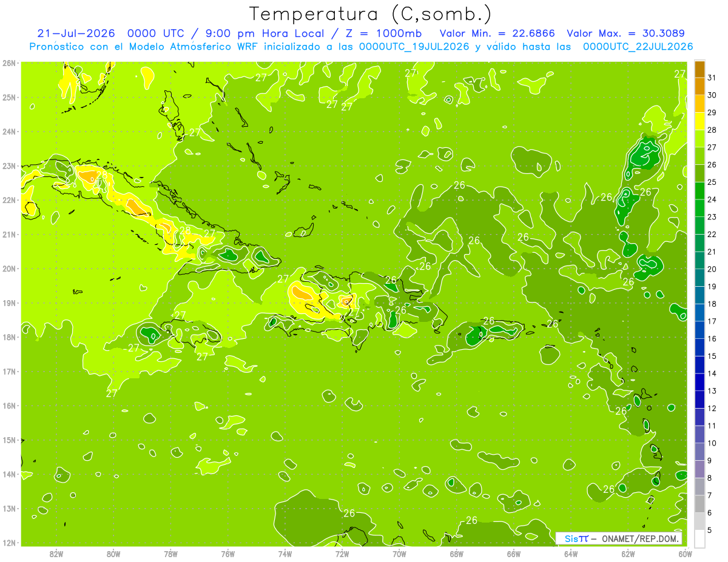
Task: Click the '0000UTC_19JUL2026' initialization time text
Action: pyautogui.click(x=414, y=46)
